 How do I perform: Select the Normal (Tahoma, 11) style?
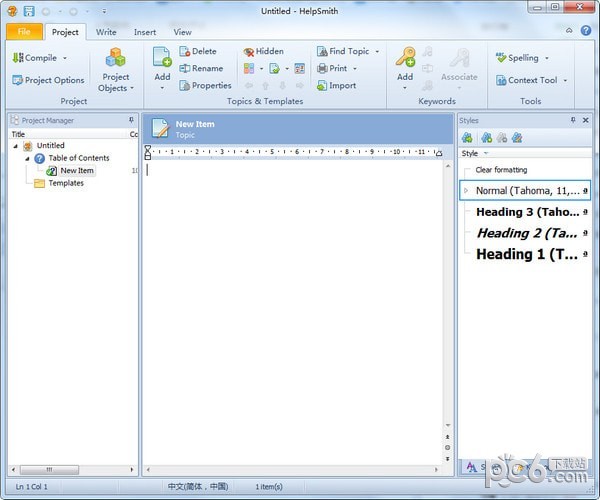525,191
